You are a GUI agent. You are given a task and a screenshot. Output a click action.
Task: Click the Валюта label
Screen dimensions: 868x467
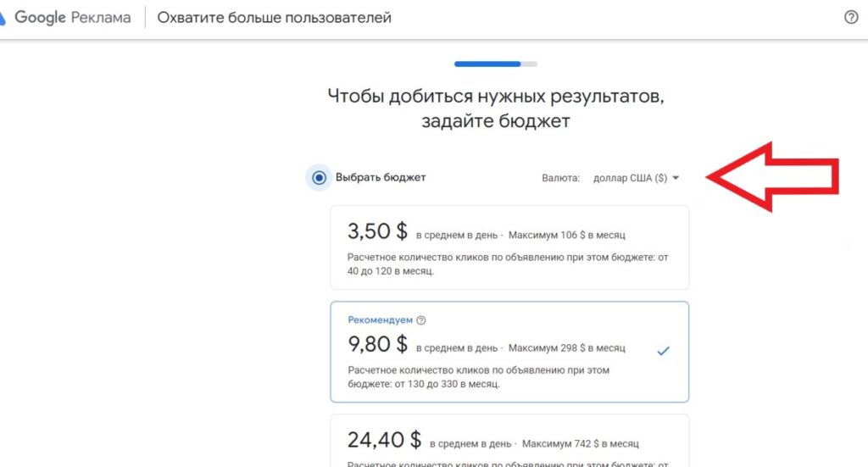pos(560,178)
